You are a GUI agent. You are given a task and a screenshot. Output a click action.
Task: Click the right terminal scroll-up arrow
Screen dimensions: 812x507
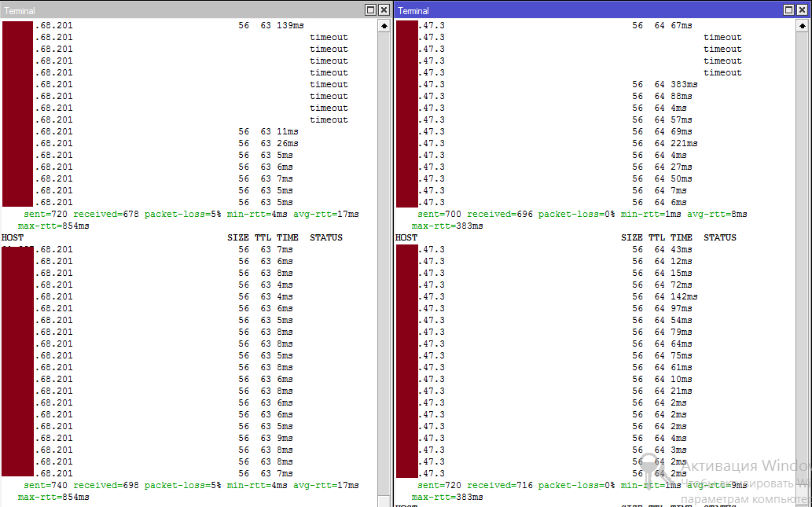coord(802,26)
